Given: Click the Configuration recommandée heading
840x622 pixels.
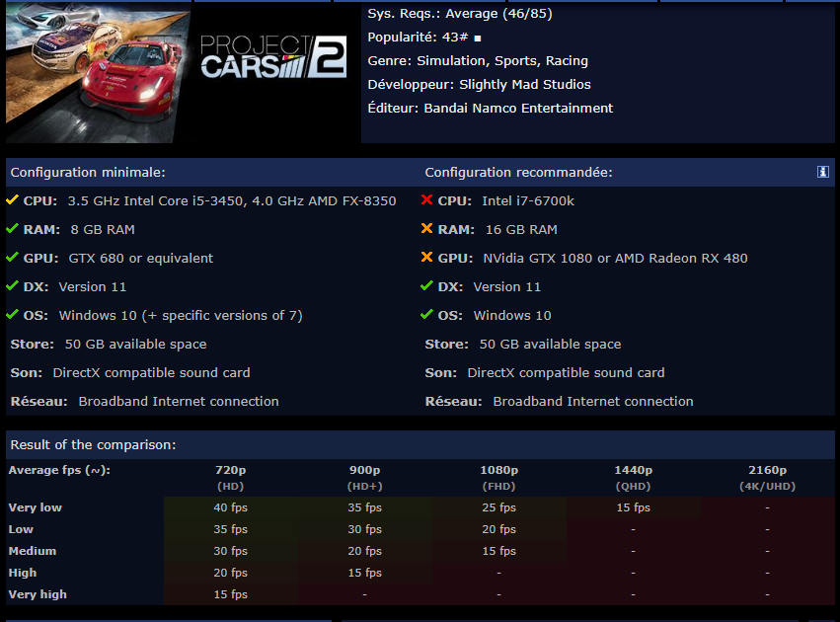Looking at the screenshot, I should click(518, 173).
